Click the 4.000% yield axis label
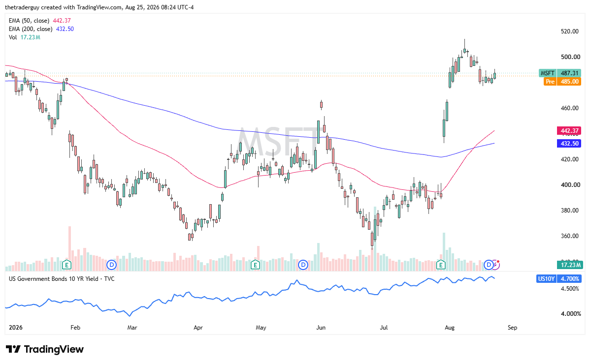This screenshot has width=590, height=364. [570, 313]
